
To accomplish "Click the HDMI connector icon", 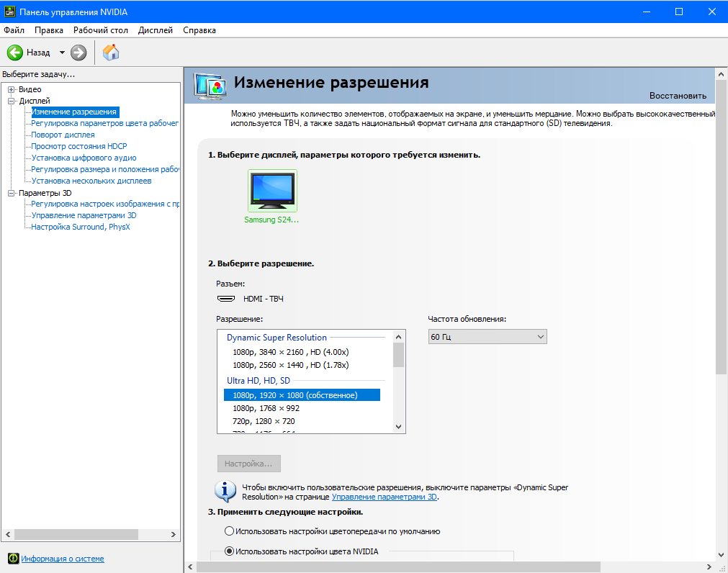I will tap(226, 299).
